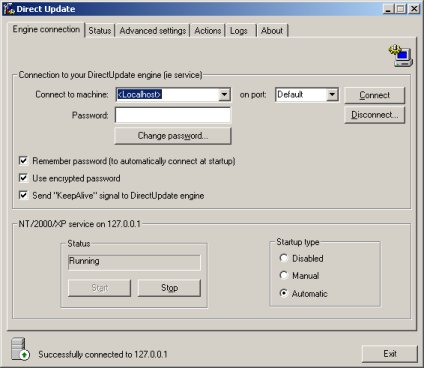This screenshot has width=424, height=368.
Task: Click the Disconnect... button
Action: pos(375,115)
